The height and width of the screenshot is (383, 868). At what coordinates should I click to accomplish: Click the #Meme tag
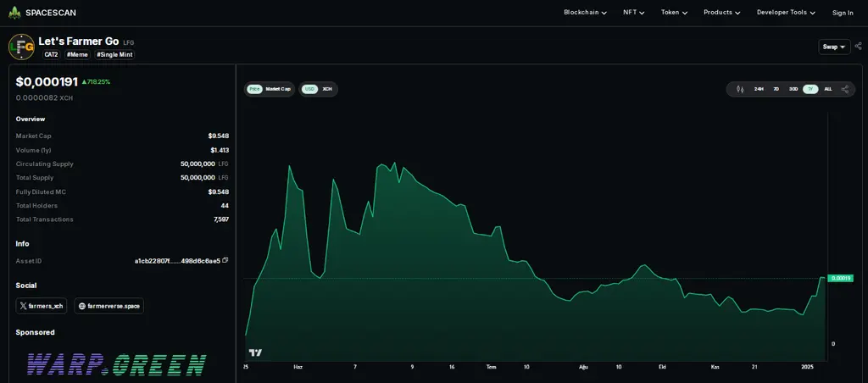pyautogui.click(x=77, y=55)
